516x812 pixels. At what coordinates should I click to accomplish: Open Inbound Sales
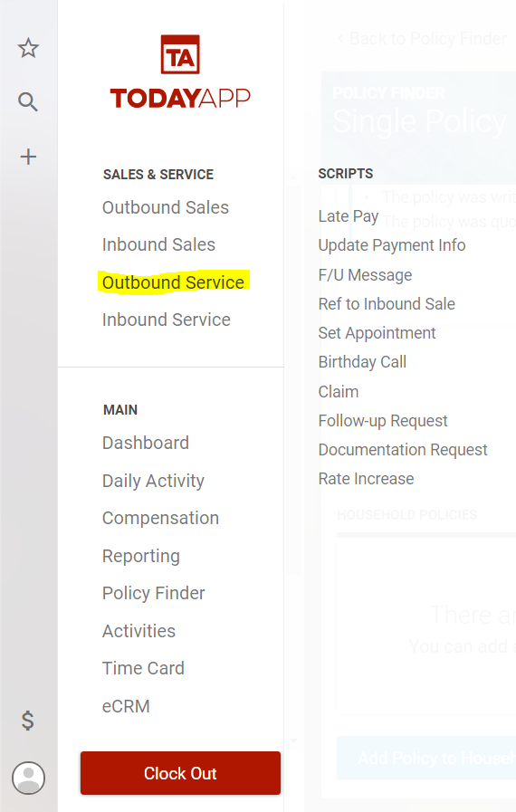(158, 244)
